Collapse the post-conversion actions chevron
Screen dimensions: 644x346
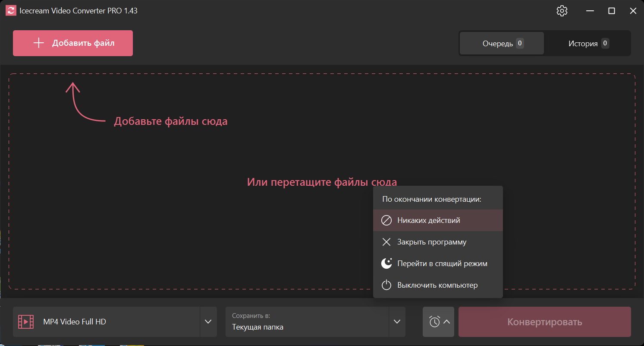447,322
